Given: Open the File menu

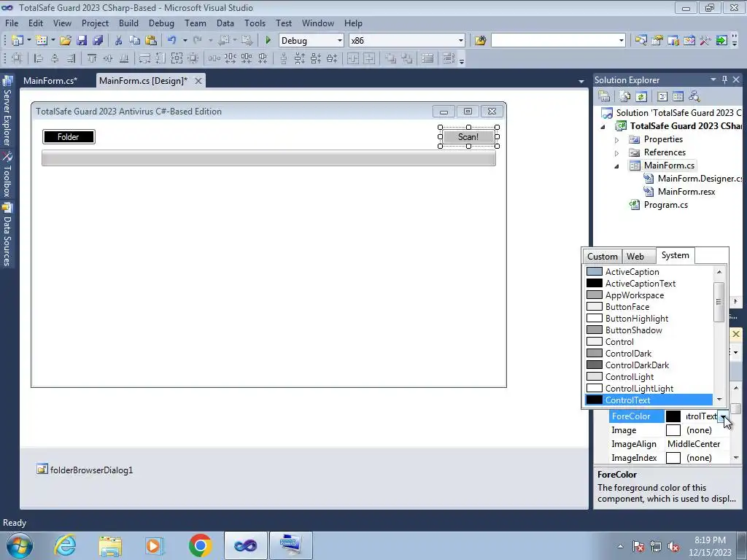Looking at the screenshot, I should (12, 23).
